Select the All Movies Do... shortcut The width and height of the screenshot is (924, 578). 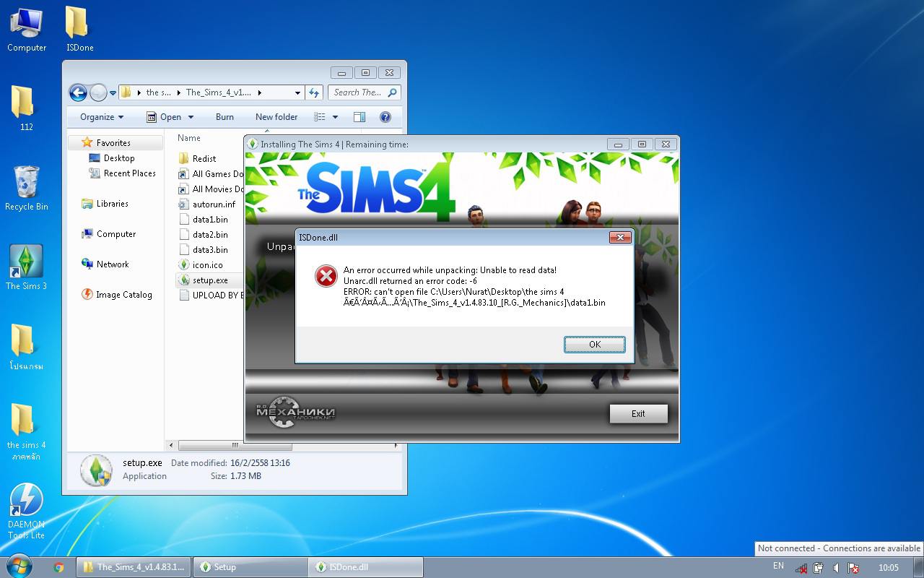[x=210, y=189]
